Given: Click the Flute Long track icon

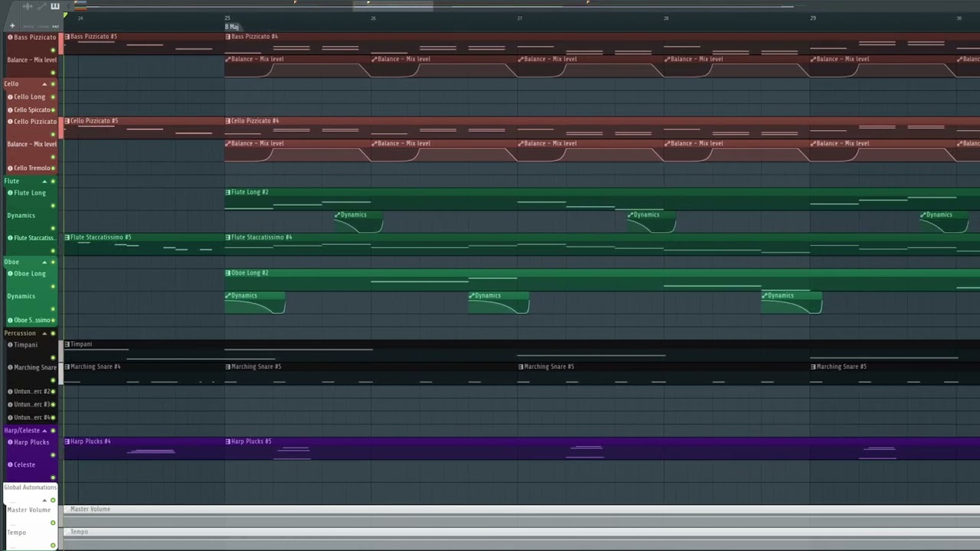Looking at the screenshot, I should 10,193.
